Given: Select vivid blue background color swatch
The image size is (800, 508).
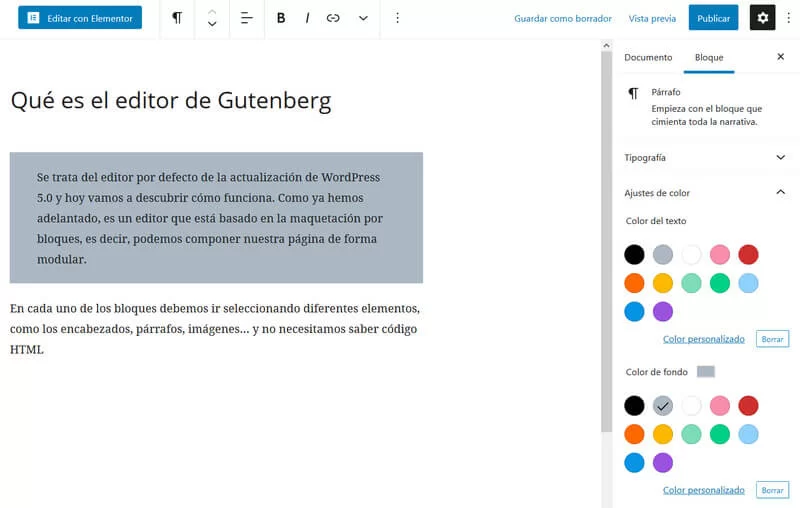Looking at the screenshot, I should [634, 463].
